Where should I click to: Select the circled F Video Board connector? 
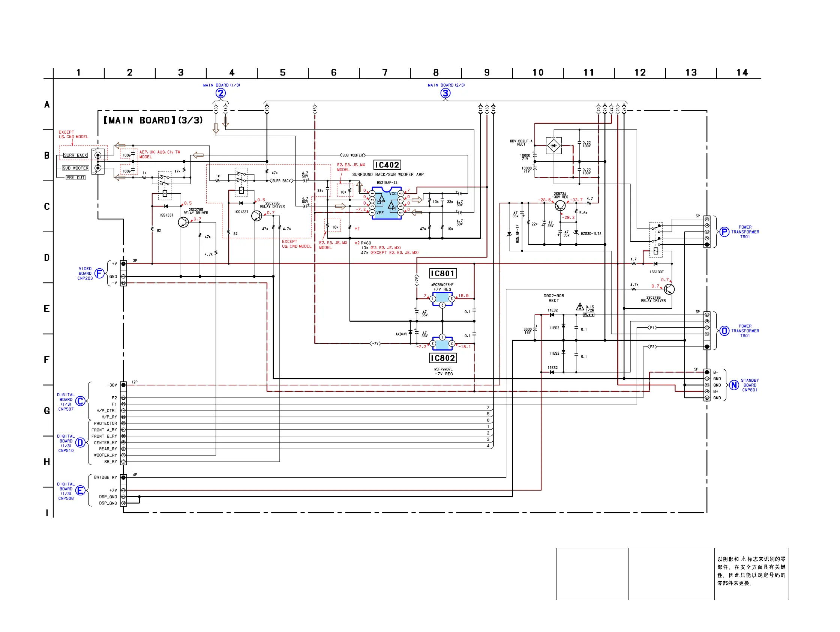click(x=99, y=273)
